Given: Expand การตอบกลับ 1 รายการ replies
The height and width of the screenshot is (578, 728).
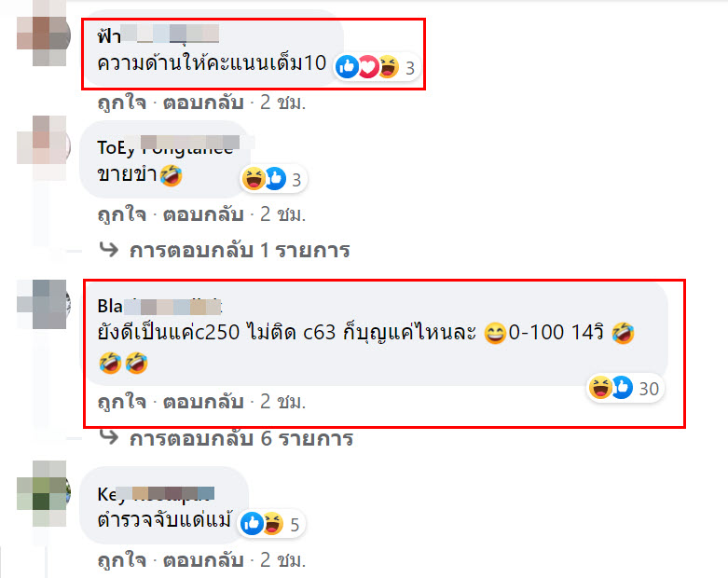Looking at the screenshot, I should point(240,250).
